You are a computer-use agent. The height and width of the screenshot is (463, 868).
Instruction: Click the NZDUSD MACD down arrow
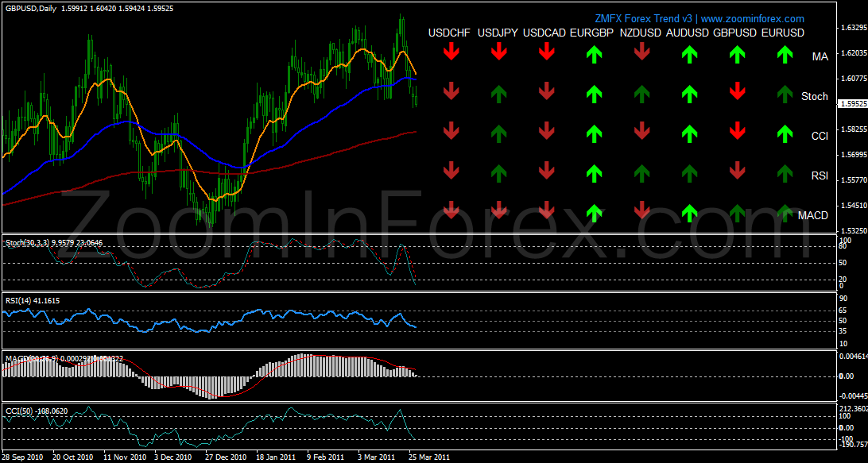click(x=641, y=210)
